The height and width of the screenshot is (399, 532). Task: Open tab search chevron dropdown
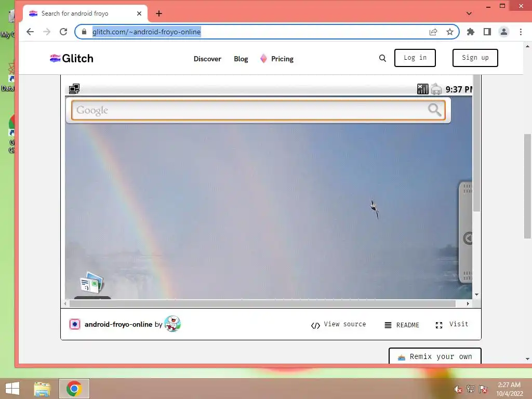pos(469,14)
